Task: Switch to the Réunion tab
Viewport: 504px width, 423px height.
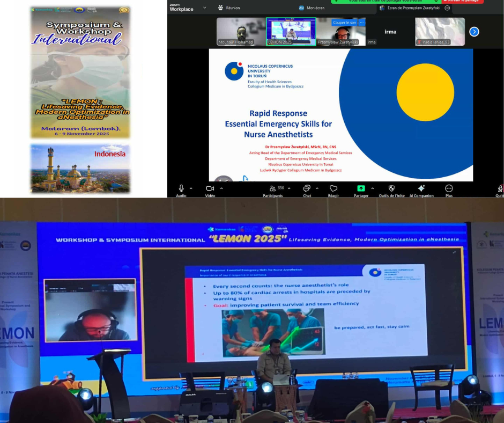Action: [228, 8]
